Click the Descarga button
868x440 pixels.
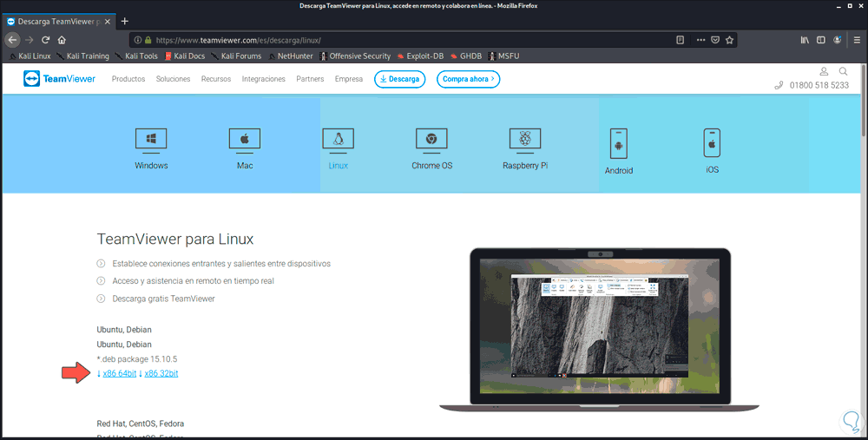(399, 79)
